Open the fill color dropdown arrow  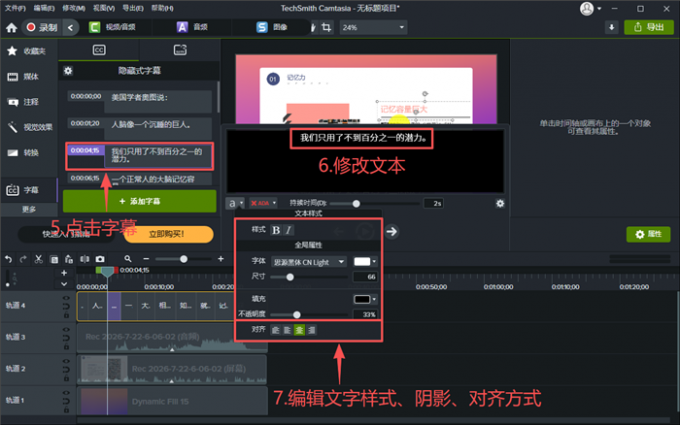pyautogui.click(x=374, y=299)
